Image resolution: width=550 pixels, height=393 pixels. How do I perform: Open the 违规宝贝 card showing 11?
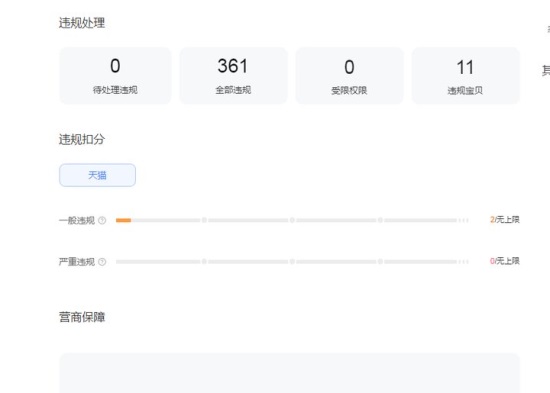(465, 75)
